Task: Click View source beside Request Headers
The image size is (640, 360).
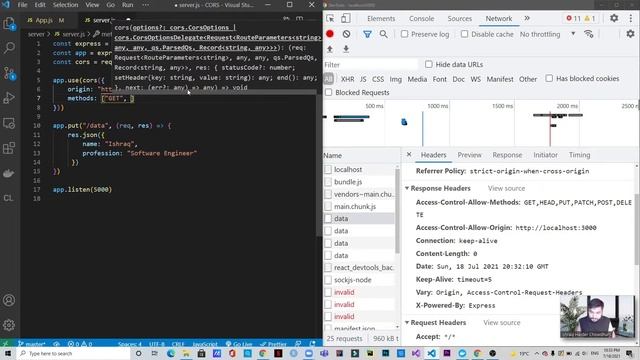Action: tap(502, 322)
